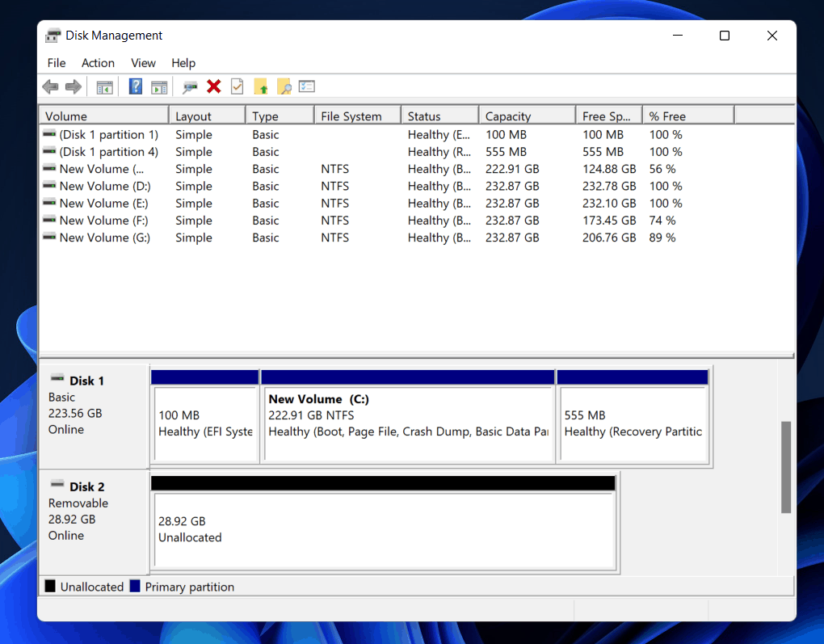Screen dimensions: 824x644
Task: Click the folder with green arrow icon
Action: click(x=260, y=86)
